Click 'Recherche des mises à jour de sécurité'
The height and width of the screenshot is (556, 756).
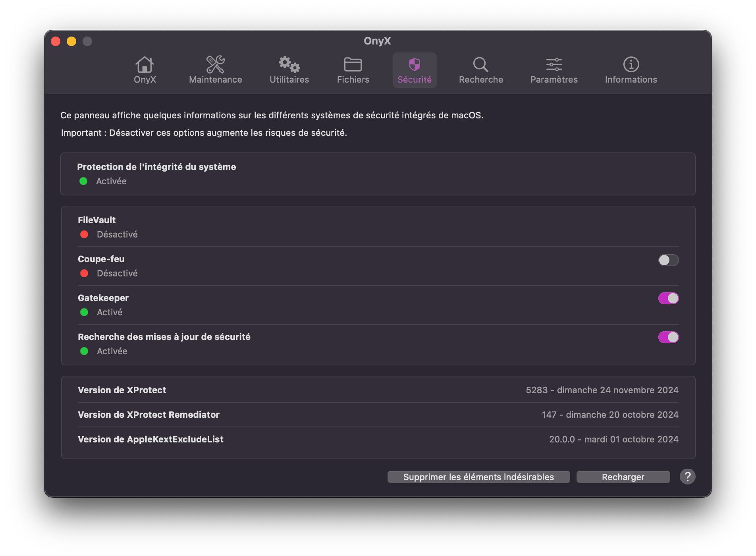tap(164, 337)
